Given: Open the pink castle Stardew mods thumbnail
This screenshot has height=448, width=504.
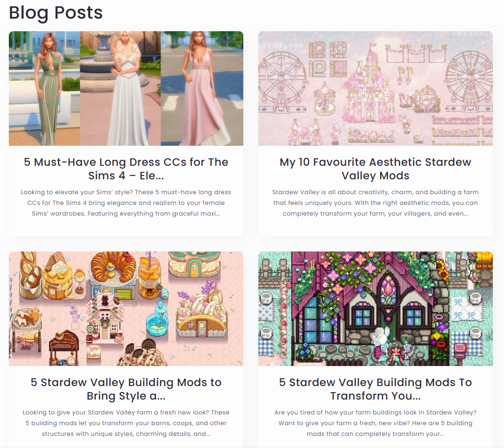Looking at the screenshot, I should click(x=376, y=88).
